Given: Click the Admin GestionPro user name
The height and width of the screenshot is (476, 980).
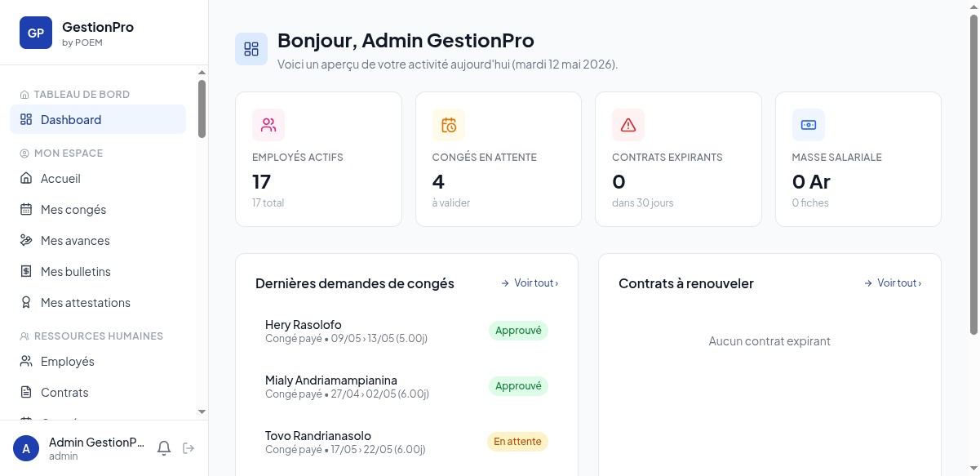Looking at the screenshot, I should (x=96, y=442).
